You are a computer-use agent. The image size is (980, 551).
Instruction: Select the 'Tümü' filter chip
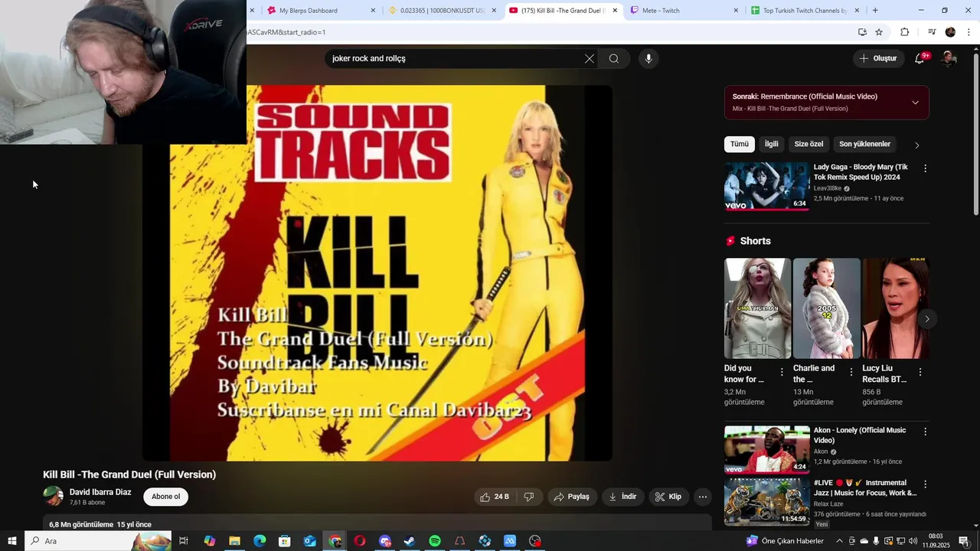coord(740,144)
